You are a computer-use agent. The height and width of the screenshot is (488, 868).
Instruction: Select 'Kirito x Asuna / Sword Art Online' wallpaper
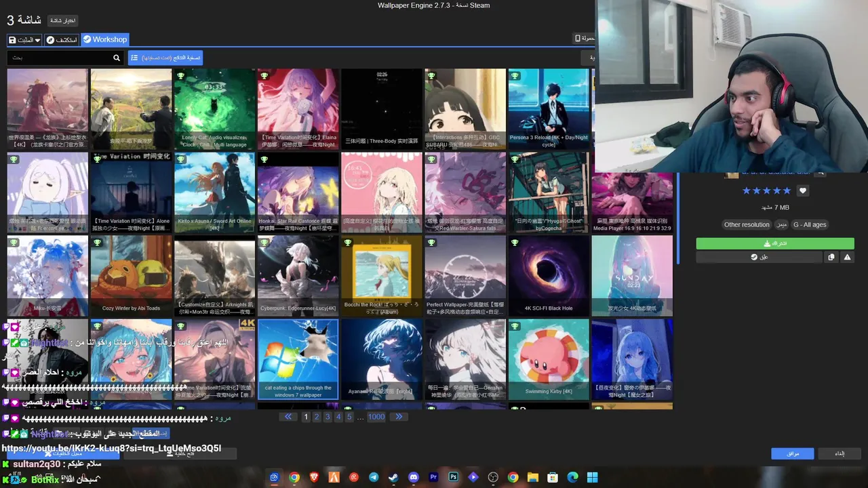pyautogui.click(x=214, y=192)
